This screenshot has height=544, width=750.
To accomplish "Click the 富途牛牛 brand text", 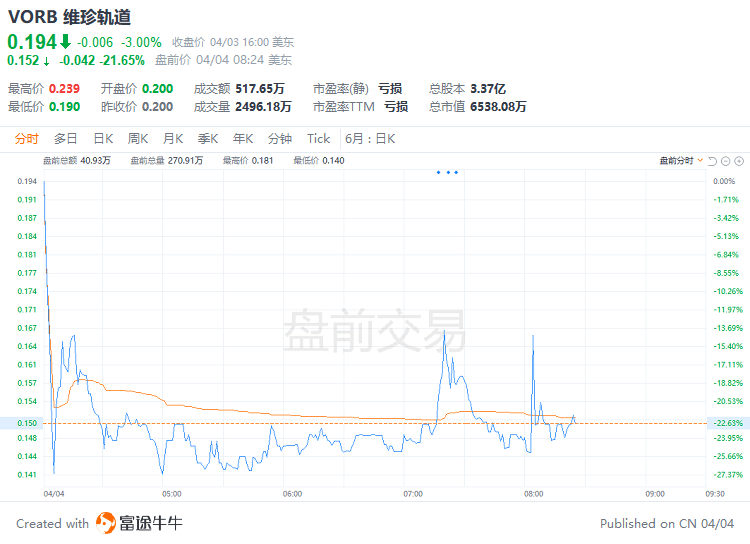I will [151, 523].
